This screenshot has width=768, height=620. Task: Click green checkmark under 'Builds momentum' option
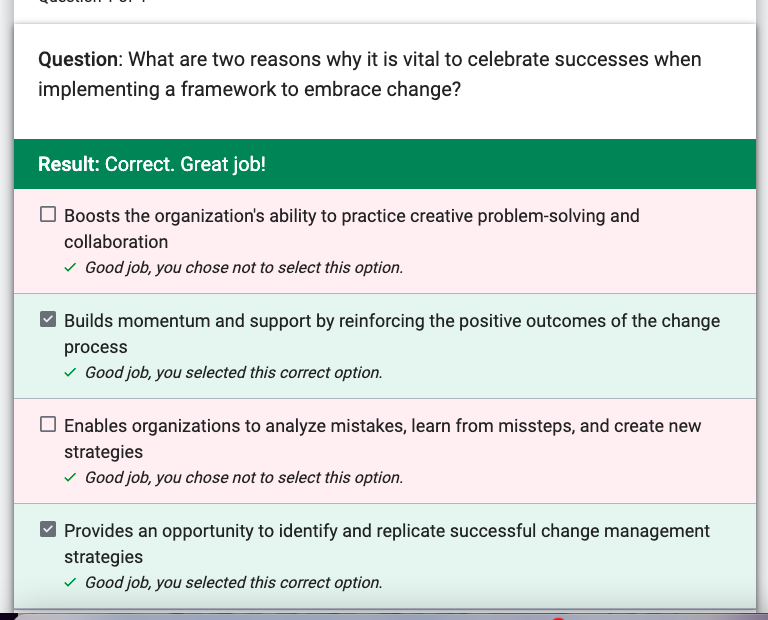(x=70, y=373)
